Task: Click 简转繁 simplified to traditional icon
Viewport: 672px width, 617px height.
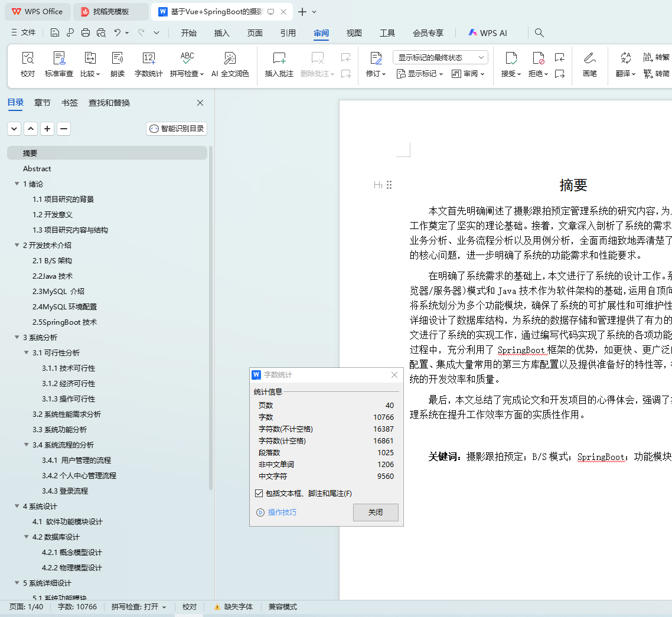Action: pos(656,57)
